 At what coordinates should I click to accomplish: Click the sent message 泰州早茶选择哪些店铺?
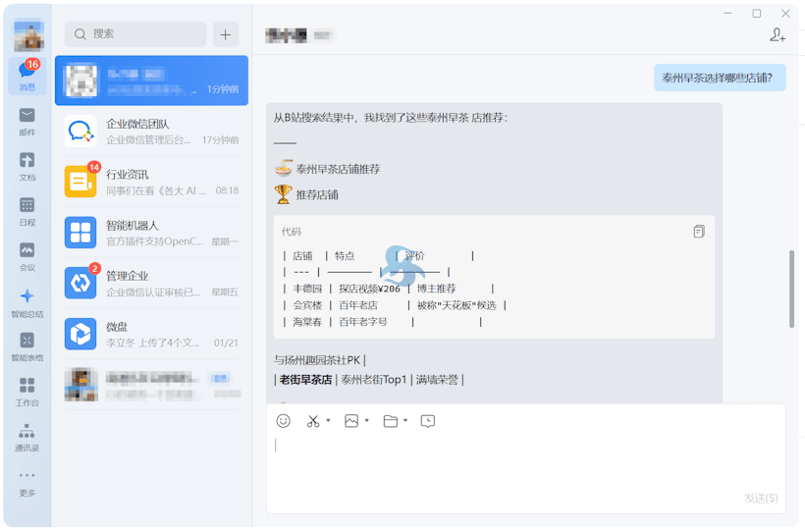coord(720,78)
